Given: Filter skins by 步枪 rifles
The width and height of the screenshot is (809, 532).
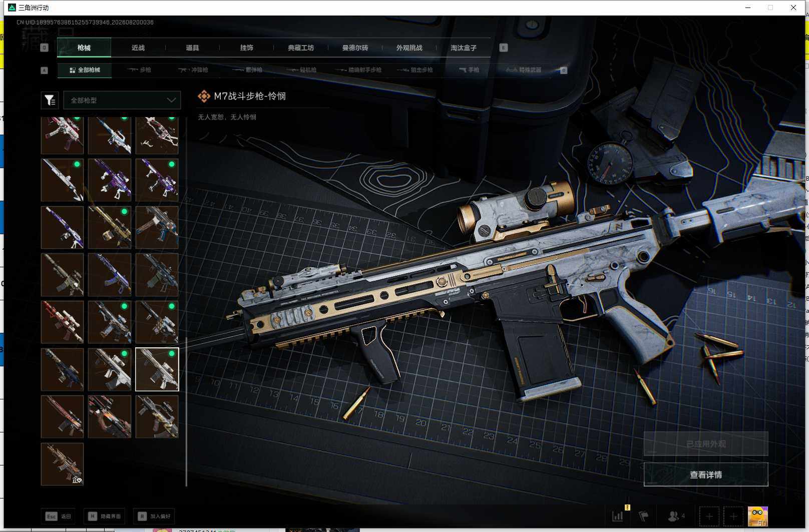Looking at the screenshot, I should pyautogui.click(x=139, y=70).
